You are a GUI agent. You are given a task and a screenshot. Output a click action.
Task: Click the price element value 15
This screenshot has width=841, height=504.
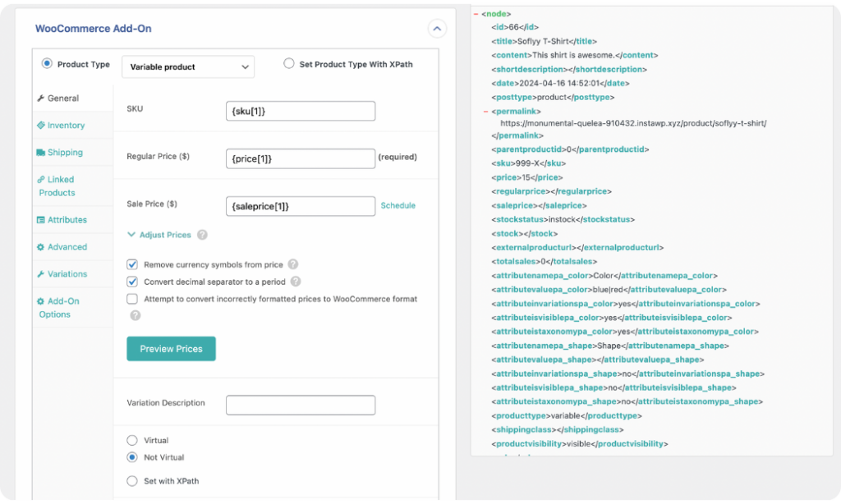527,177
